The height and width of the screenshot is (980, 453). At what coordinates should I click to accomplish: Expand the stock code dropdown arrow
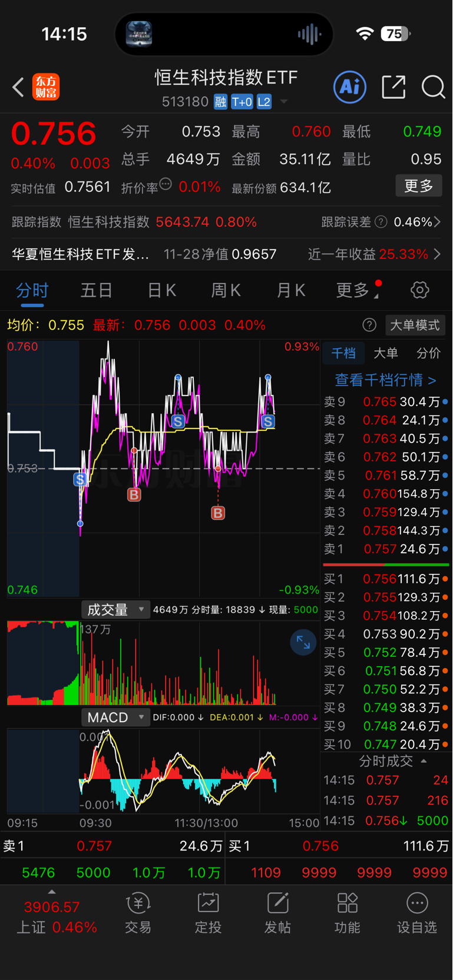coord(284,102)
